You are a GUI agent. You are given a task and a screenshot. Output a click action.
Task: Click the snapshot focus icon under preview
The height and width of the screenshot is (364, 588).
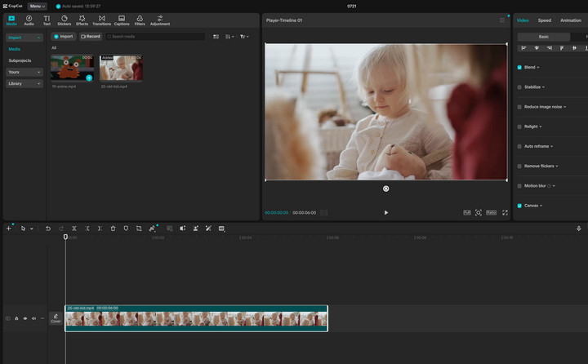point(478,212)
